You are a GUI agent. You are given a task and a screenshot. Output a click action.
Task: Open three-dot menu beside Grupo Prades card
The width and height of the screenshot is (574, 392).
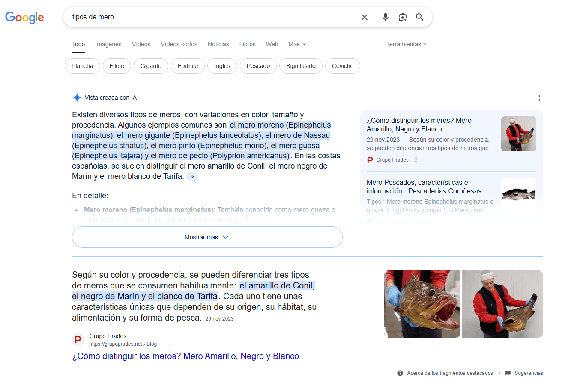pyautogui.click(x=416, y=160)
